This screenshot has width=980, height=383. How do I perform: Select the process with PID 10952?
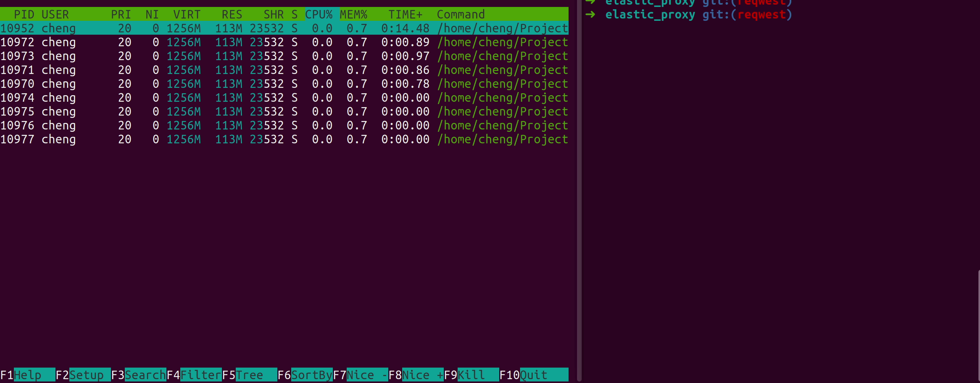[154, 28]
